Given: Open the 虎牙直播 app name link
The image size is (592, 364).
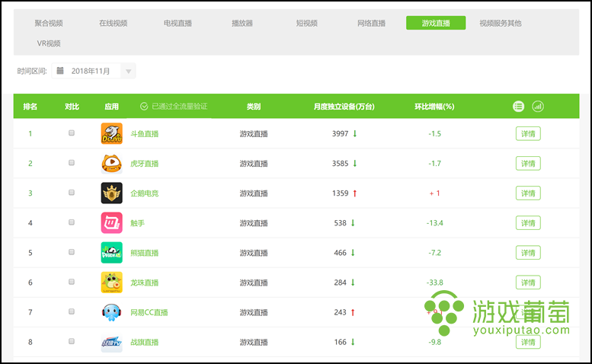Looking at the screenshot, I should click(x=144, y=164).
